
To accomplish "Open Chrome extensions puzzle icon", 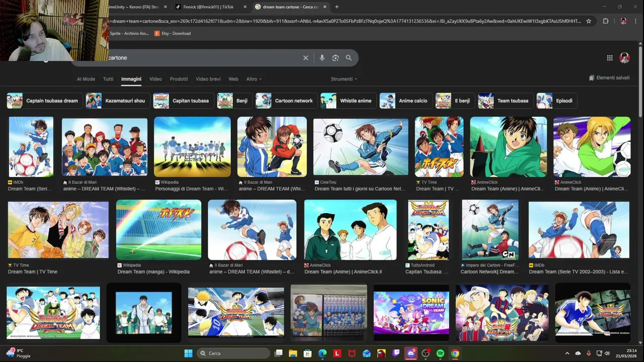I will [606, 21].
